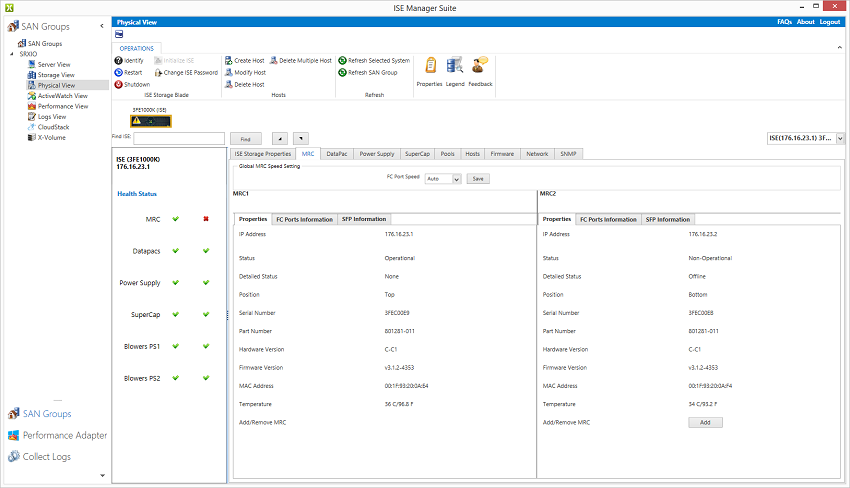Switch to ISE Storage Properties tab
Screen dimensions: 850x488
tap(263, 154)
